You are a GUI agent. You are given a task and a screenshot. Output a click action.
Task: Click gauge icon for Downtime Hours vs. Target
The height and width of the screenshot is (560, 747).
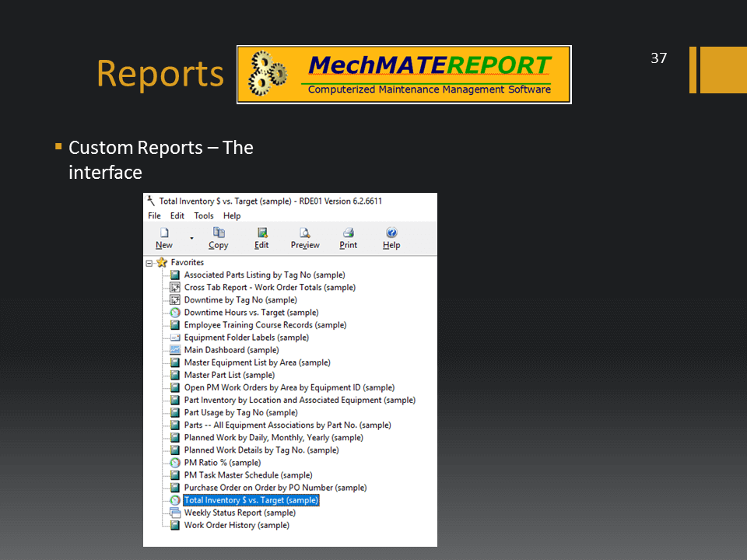pos(175,313)
